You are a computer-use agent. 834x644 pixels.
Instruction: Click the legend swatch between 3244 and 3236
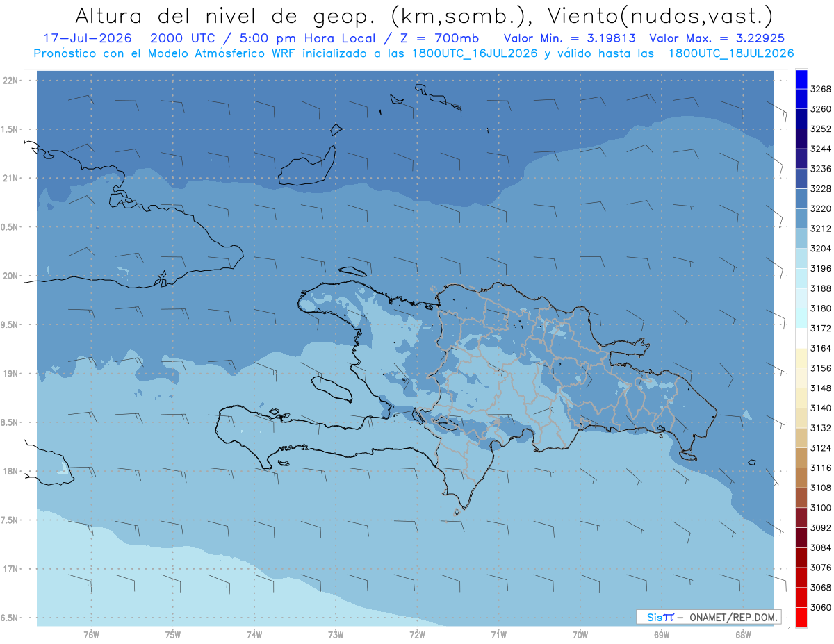pyautogui.click(x=801, y=159)
